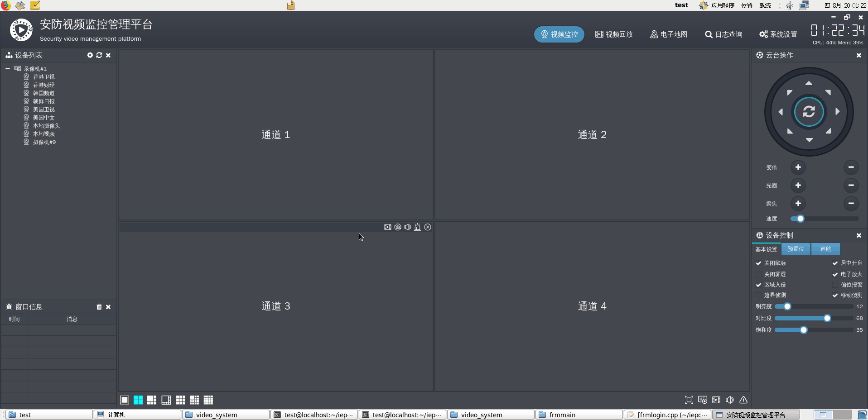
Task: Open the 应用程序 system menu
Action: pos(722,5)
